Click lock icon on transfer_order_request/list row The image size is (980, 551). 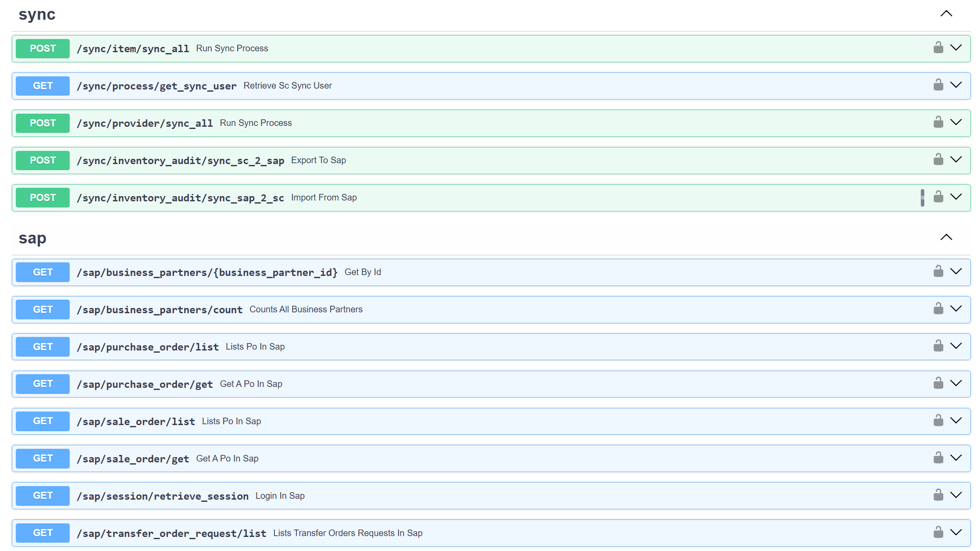938,532
